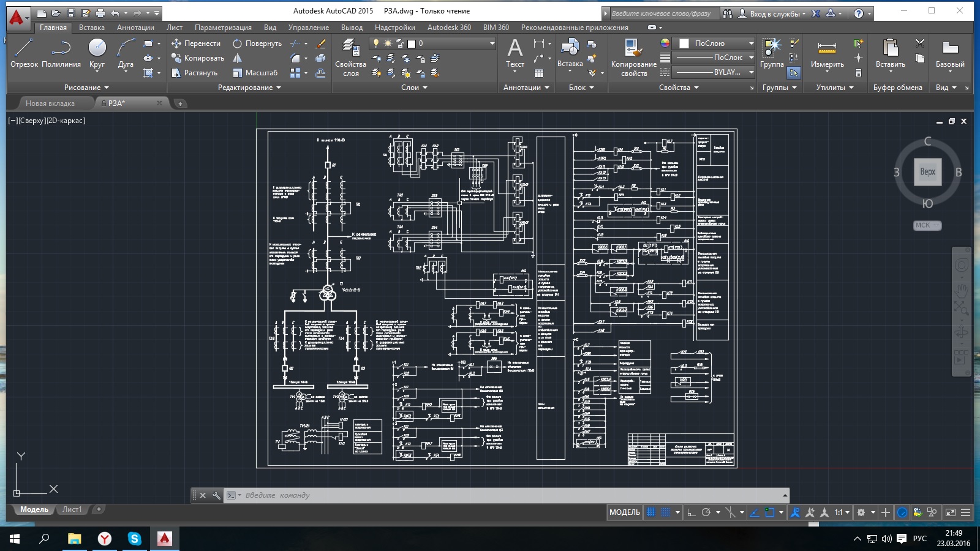The width and height of the screenshot is (980, 551).
Task: Toggle object snap tracking in status bar
Action: (x=755, y=512)
